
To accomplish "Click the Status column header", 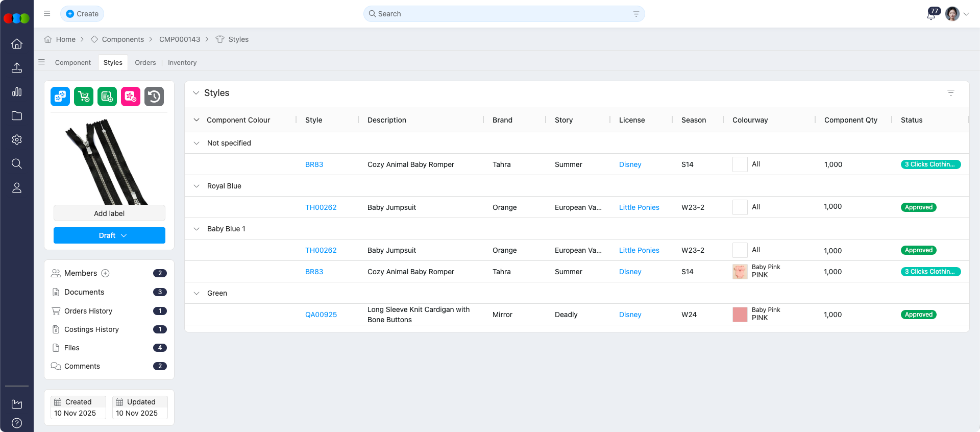I will pos(912,120).
